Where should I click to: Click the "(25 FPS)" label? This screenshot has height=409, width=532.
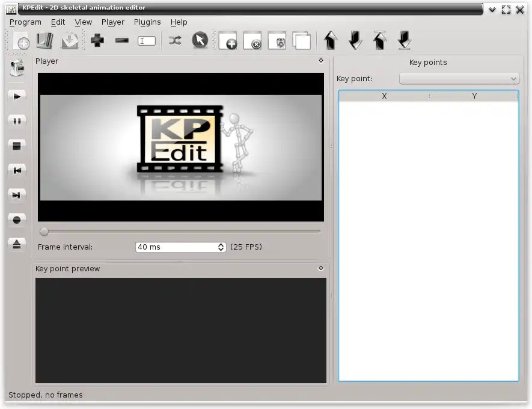(246, 247)
